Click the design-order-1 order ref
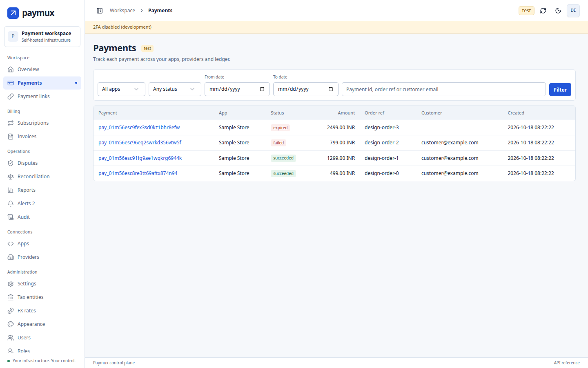 pos(382,158)
